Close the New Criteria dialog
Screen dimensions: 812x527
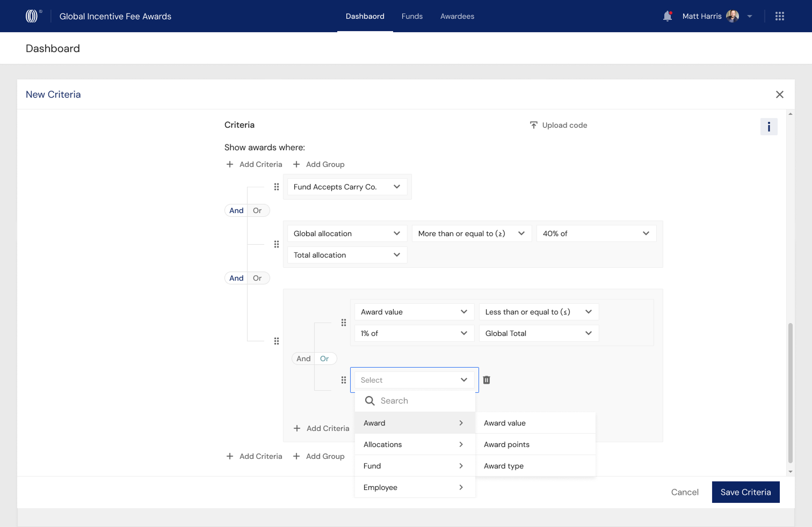780,94
